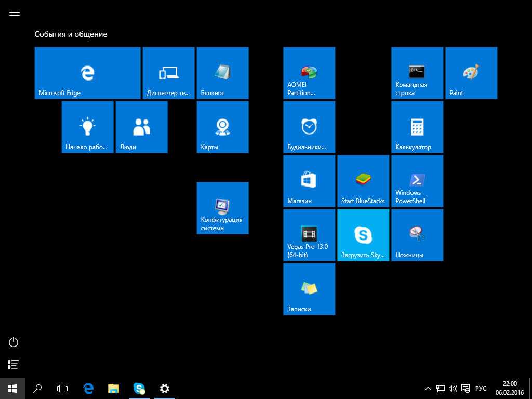Launch the AOMEI Partition tile
This screenshot has height=399, width=532.
309,73
